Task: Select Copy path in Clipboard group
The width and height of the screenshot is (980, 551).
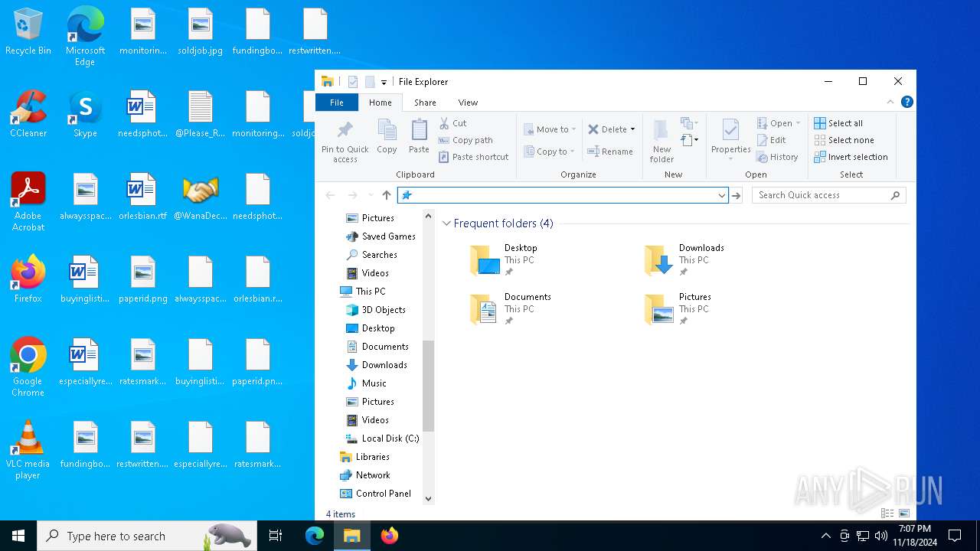Action: [x=465, y=140]
